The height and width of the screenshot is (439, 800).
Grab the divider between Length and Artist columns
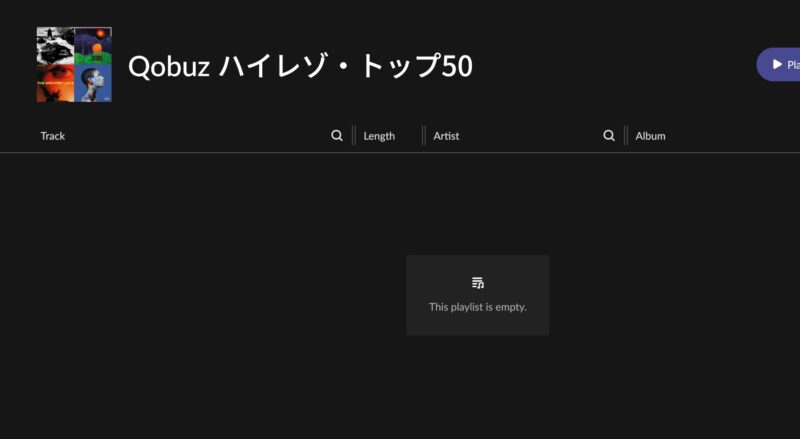coord(423,136)
